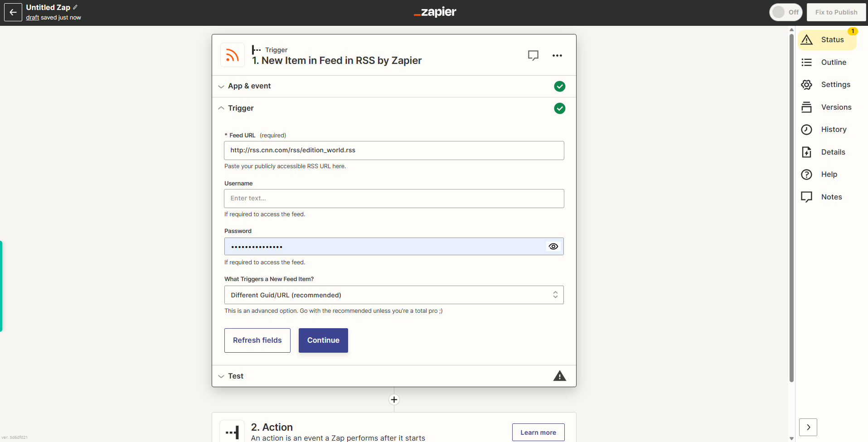Collapse right sidebar with chevron button
The height and width of the screenshot is (442, 868).
pos(808,427)
